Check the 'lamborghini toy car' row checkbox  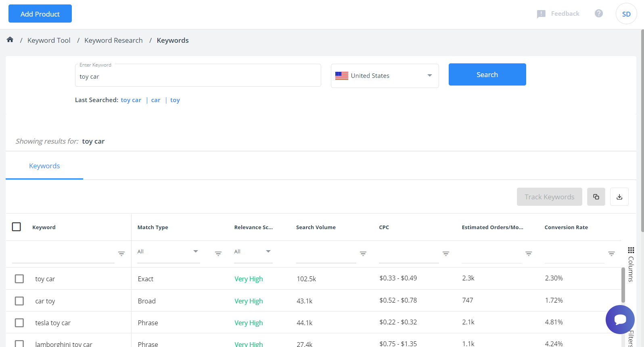[x=19, y=344]
